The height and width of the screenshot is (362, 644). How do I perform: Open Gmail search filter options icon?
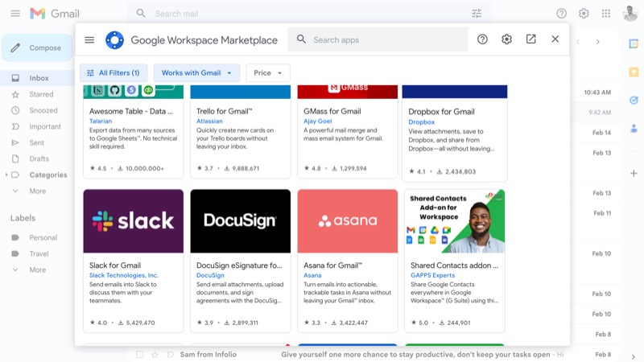(x=477, y=14)
